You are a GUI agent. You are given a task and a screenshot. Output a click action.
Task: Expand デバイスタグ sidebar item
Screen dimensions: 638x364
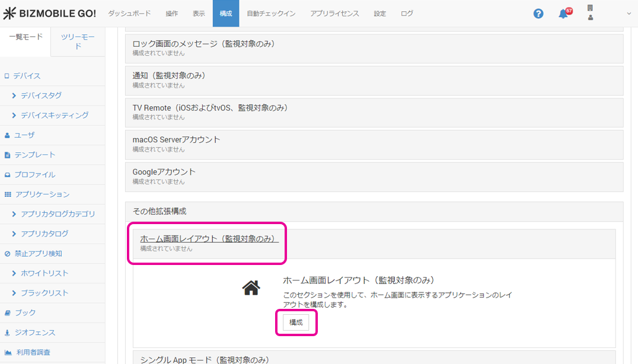(41, 95)
